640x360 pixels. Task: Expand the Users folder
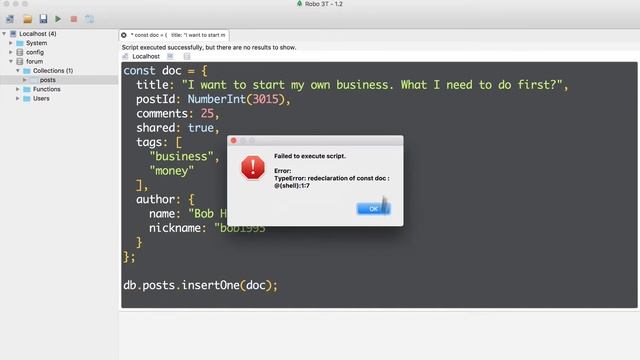(x=18, y=98)
